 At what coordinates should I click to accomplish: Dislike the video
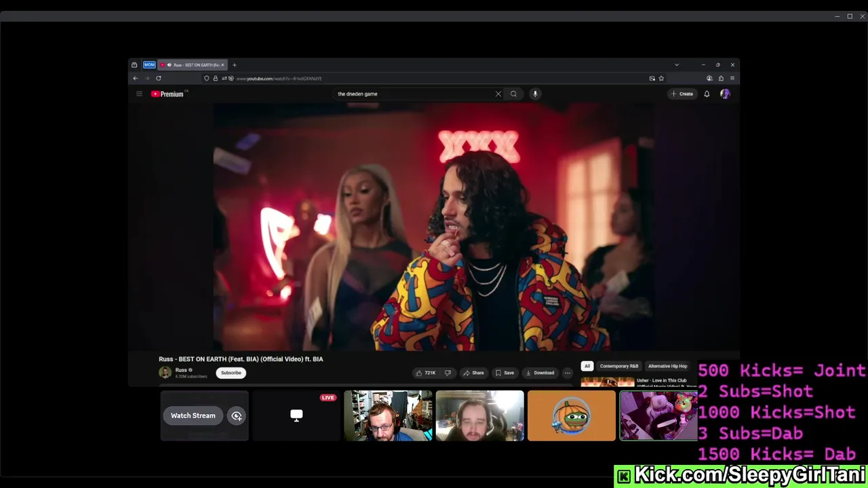pyautogui.click(x=448, y=373)
